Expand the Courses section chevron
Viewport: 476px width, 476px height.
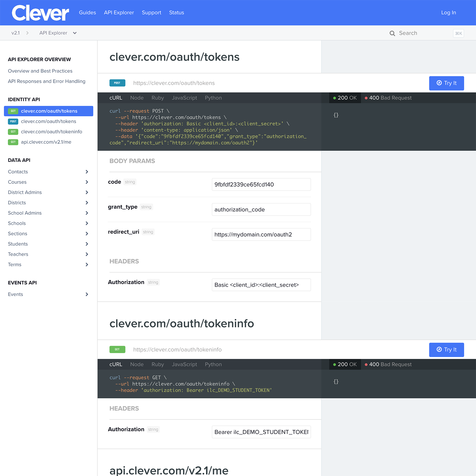(87, 182)
